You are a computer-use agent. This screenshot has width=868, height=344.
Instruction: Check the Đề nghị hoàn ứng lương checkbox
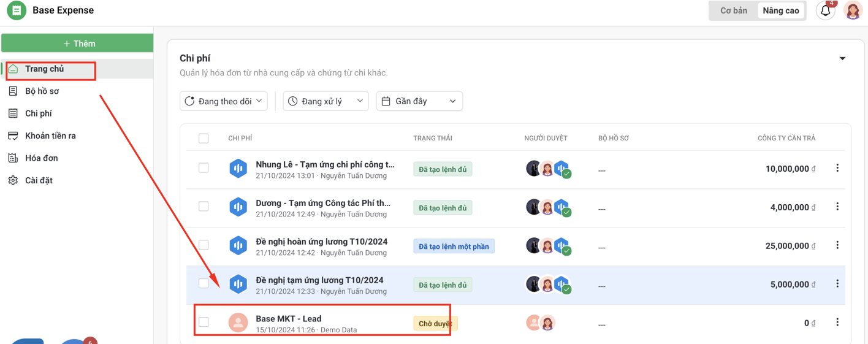pos(204,245)
